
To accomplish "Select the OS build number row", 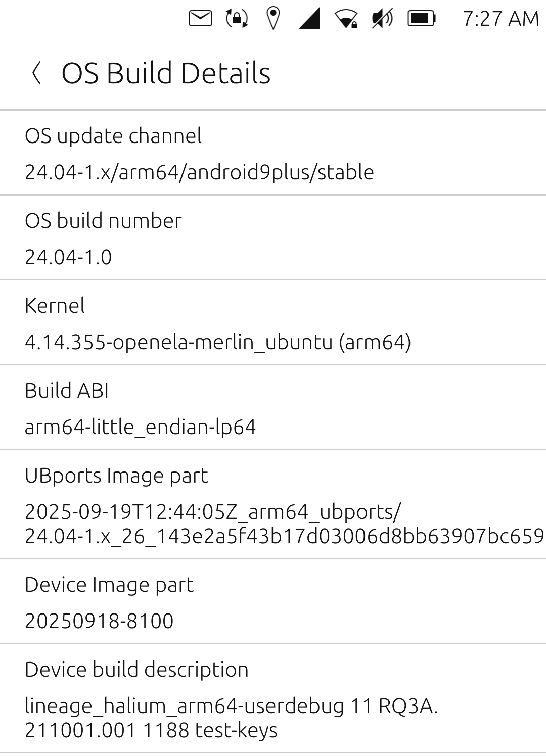I will click(273, 238).
